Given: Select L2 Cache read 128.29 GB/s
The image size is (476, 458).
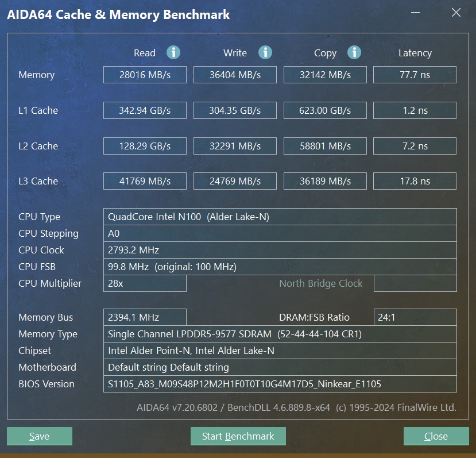Looking at the screenshot, I should (x=145, y=146).
